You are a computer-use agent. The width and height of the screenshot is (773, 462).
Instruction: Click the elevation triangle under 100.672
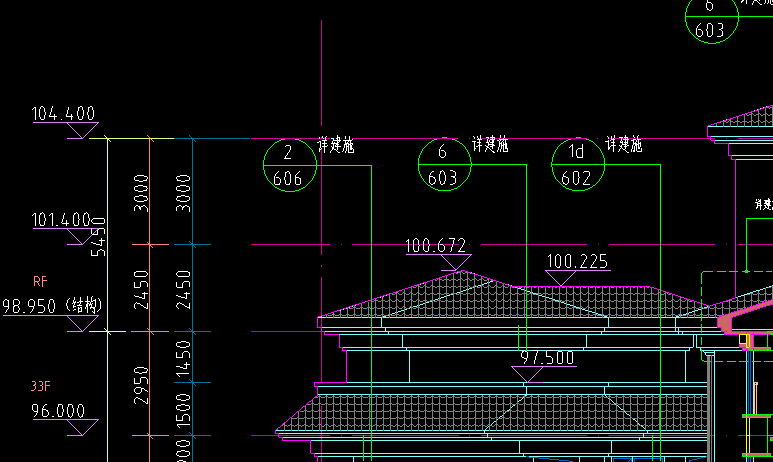456,262
